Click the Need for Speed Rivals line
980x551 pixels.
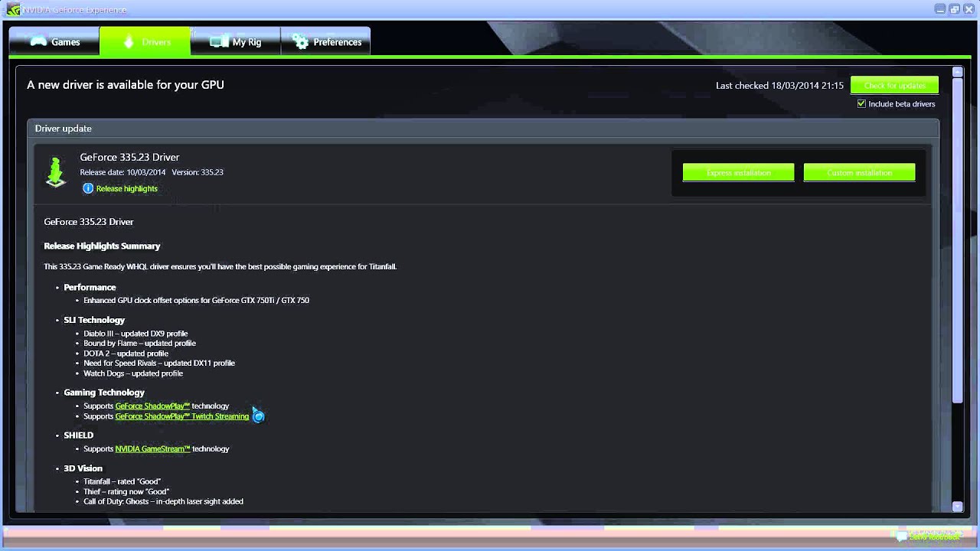click(x=159, y=364)
